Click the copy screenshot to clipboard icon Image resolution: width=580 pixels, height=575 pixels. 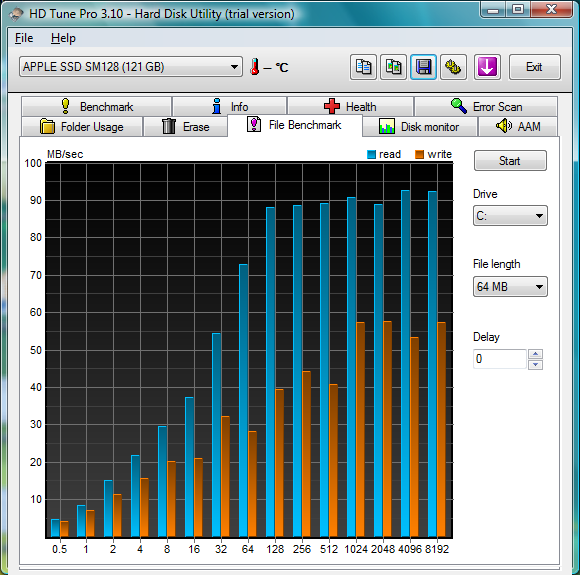(x=393, y=67)
